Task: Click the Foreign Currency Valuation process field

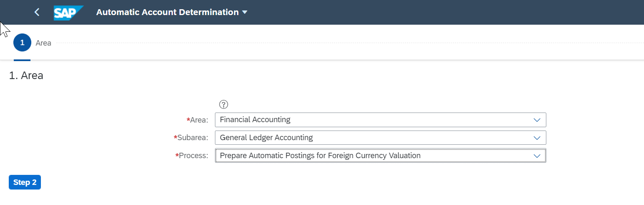Action: point(380,156)
